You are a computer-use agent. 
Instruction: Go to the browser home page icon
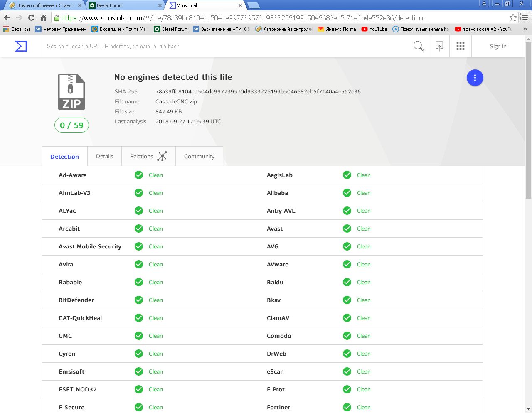[43, 17]
